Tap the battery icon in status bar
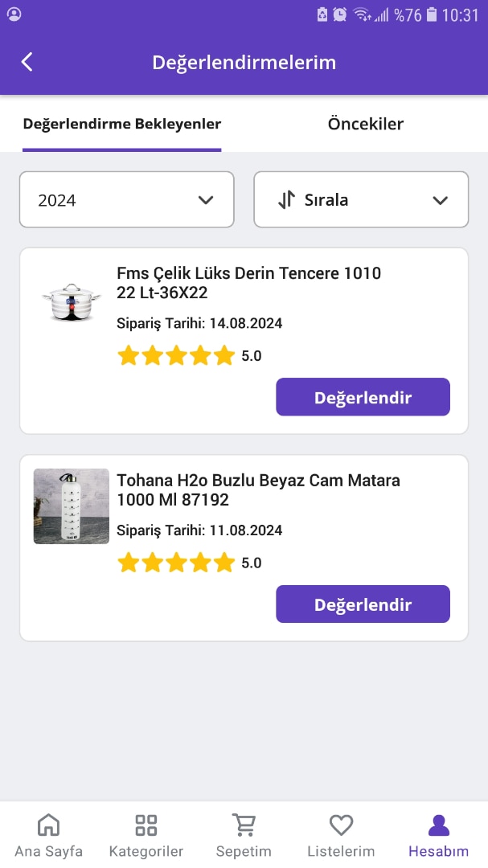The image size is (488, 868). tap(433, 14)
